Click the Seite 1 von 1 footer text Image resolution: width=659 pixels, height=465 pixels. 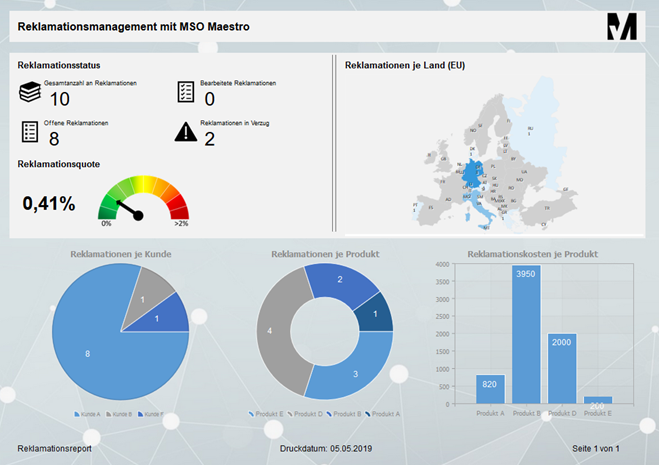coord(596,449)
